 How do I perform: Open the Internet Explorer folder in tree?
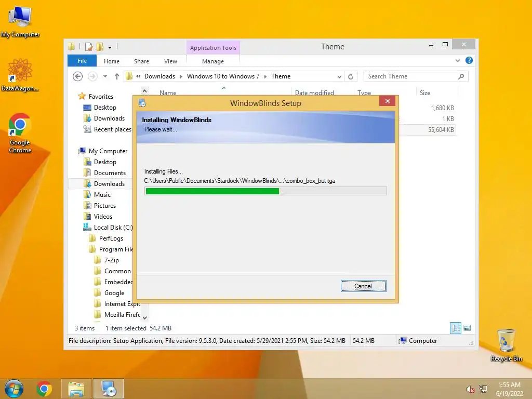click(x=122, y=303)
